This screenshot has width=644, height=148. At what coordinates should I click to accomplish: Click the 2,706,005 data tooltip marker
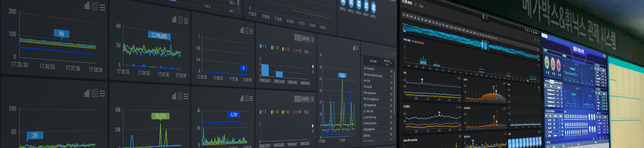pos(159,36)
